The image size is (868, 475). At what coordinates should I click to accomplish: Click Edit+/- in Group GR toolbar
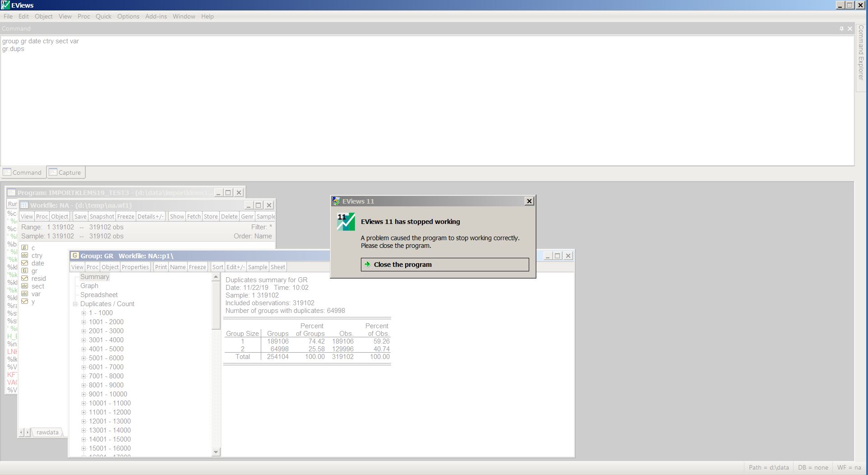(x=235, y=267)
